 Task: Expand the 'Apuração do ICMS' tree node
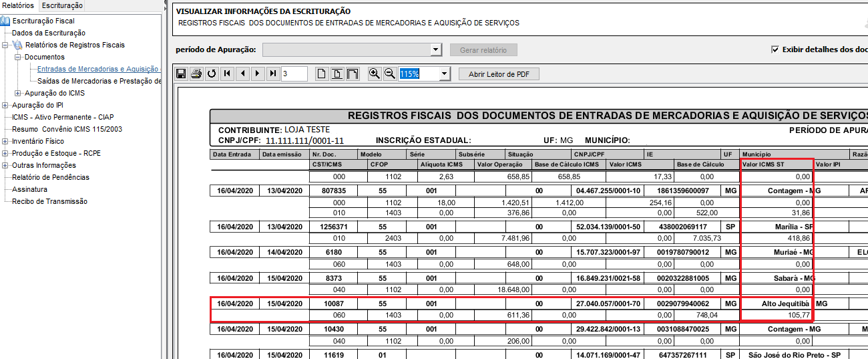point(18,93)
